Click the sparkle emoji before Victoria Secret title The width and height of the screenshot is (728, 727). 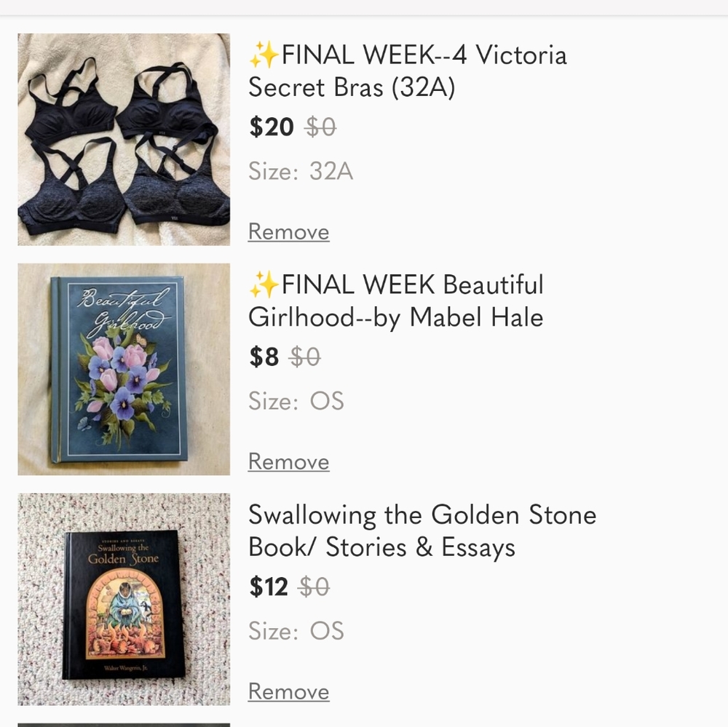(x=264, y=55)
